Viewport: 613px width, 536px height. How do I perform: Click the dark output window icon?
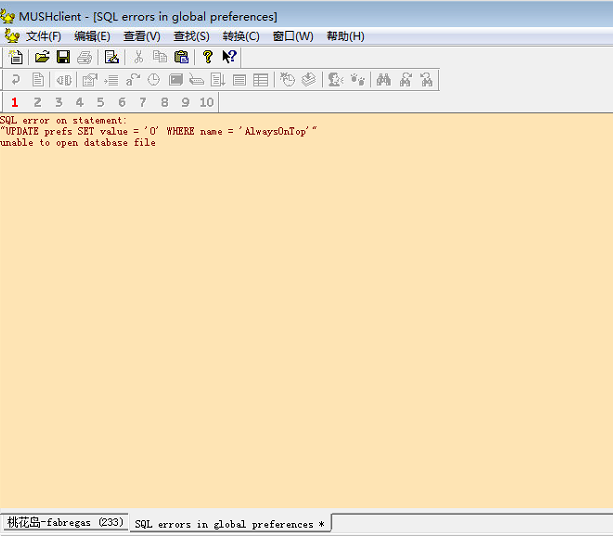[x=176, y=80]
